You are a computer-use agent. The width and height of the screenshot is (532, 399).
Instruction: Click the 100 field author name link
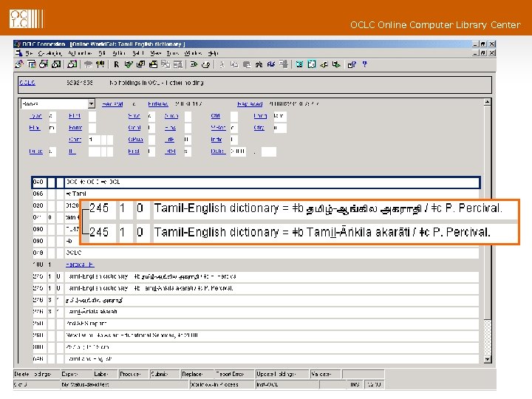point(81,264)
